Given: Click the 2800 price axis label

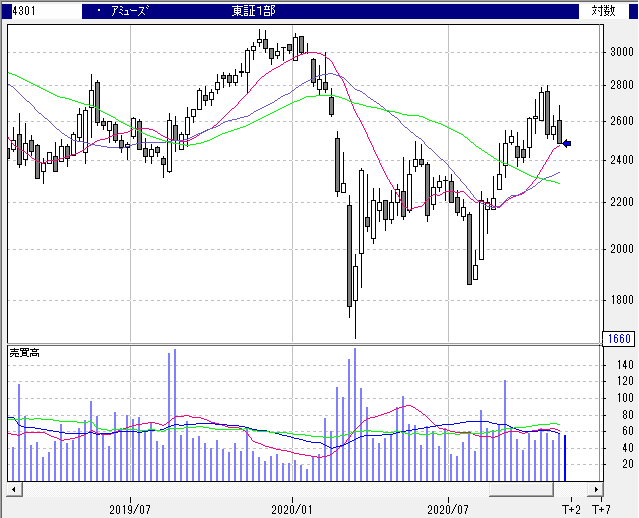Looking at the screenshot, I should pos(622,85).
